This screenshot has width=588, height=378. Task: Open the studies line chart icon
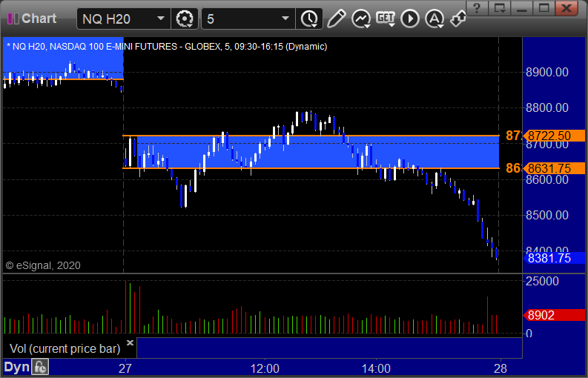361,19
